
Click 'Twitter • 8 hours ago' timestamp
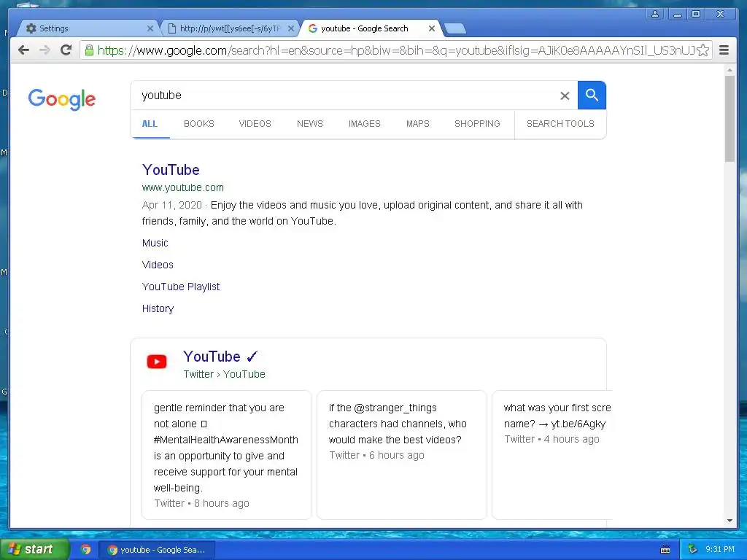[x=201, y=503]
